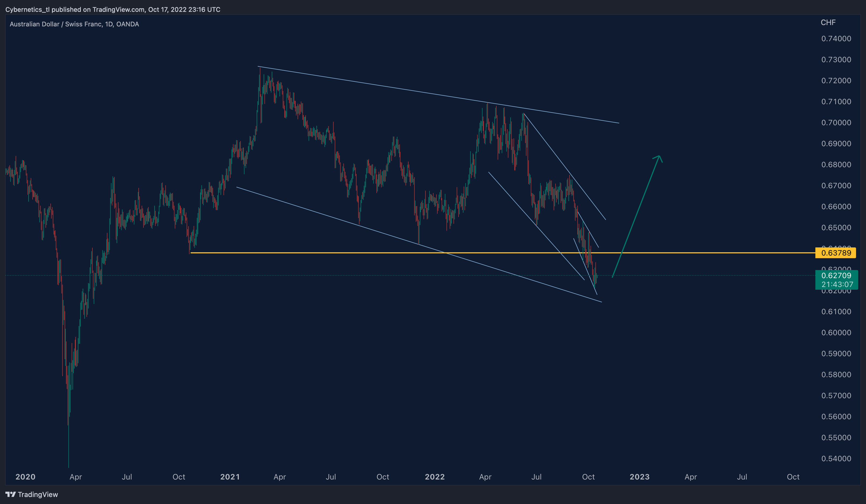Screen dimensions: 866x504
Task: Click the 0.57000 price axis label
Action: tap(836, 395)
